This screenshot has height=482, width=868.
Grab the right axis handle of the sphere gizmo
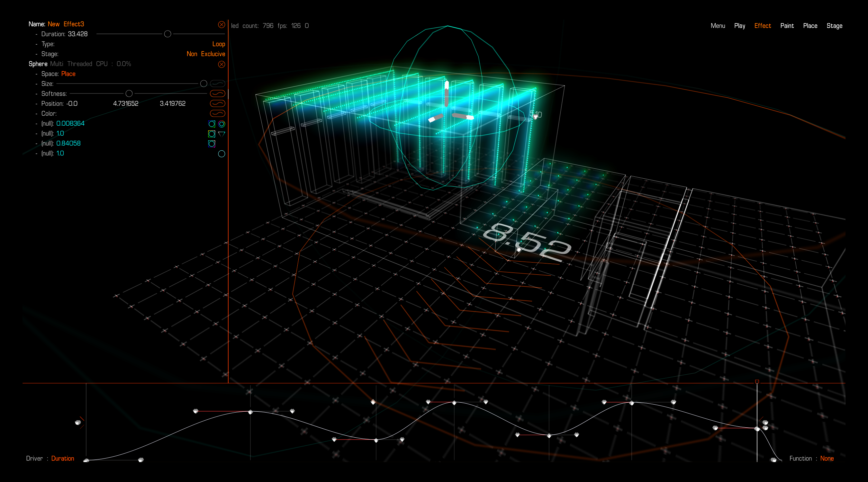tap(463, 117)
